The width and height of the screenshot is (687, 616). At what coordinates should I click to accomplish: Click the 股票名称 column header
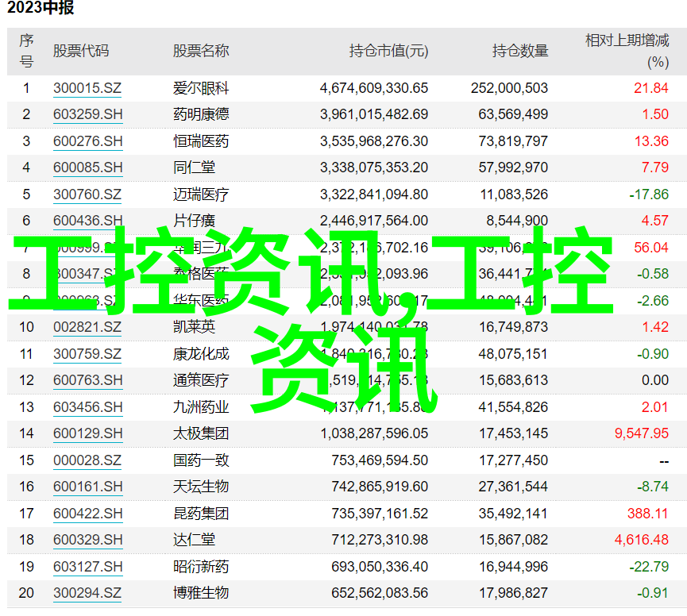[x=201, y=51]
